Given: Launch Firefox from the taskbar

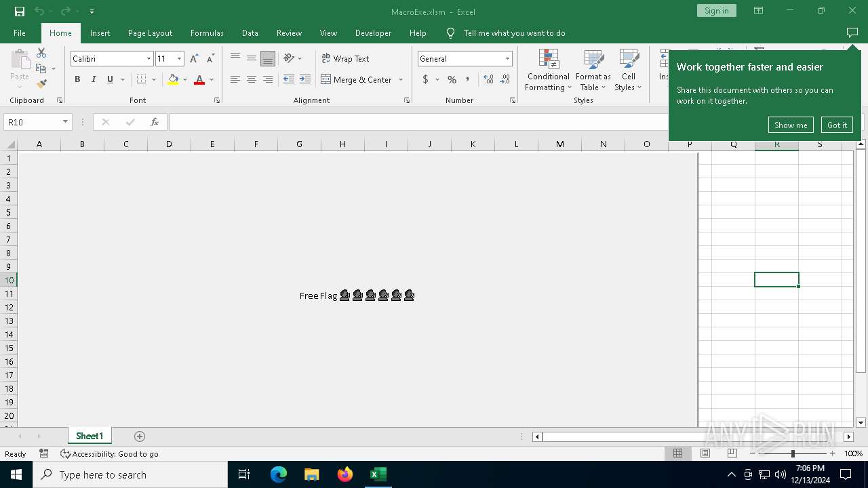Looking at the screenshot, I should click(345, 474).
